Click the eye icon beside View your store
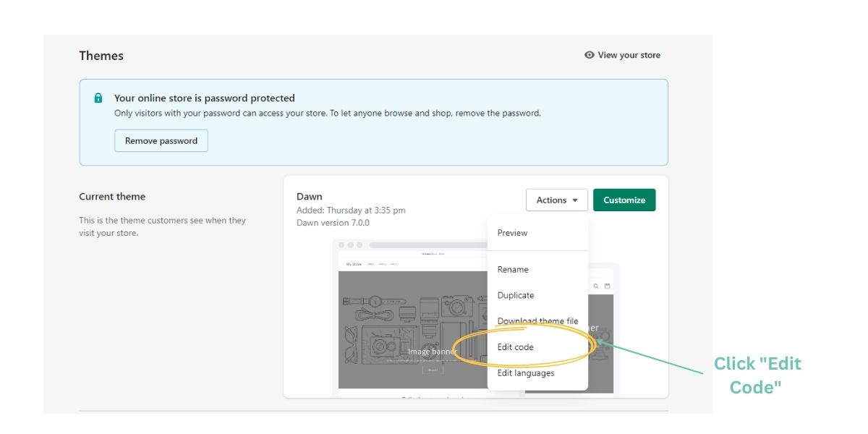 pyautogui.click(x=590, y=55)
